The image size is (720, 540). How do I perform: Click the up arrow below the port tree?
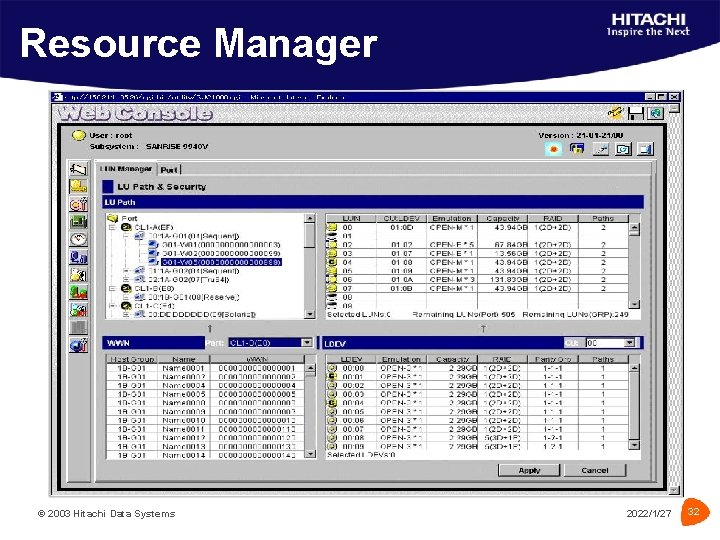pyautogui.click(x=210, y=328)
